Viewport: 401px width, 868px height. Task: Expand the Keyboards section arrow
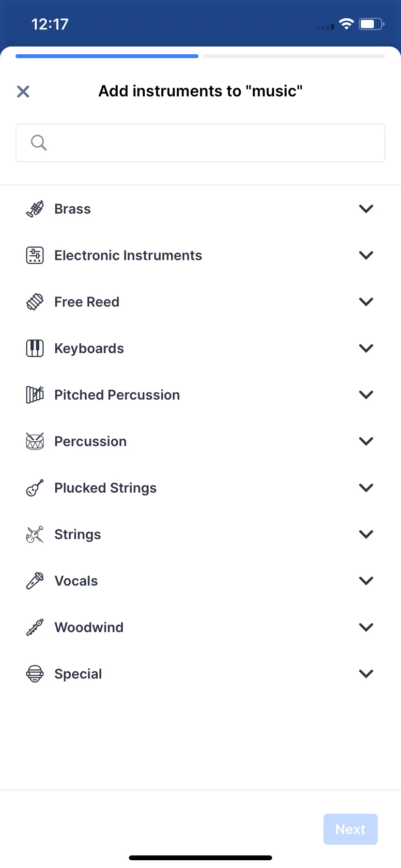pyautogui.click(x=366, y=348)
